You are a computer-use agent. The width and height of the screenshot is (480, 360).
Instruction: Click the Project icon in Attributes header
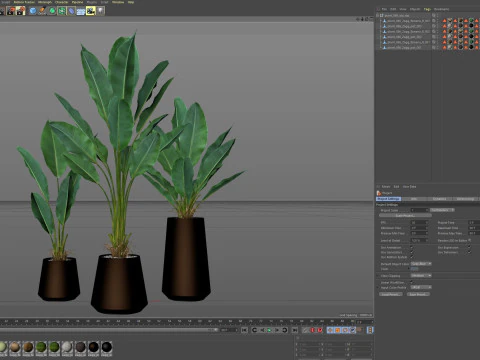379,193
